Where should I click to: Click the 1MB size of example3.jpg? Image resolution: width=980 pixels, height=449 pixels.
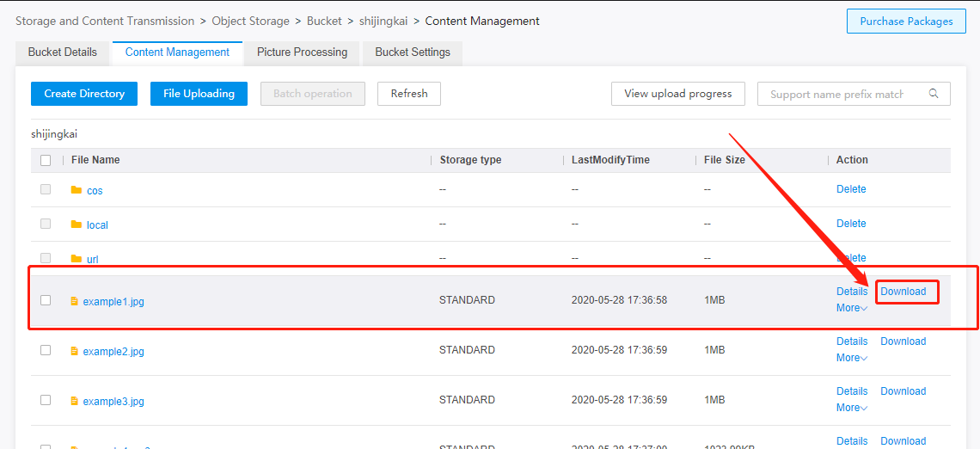[x=714, y=400]
